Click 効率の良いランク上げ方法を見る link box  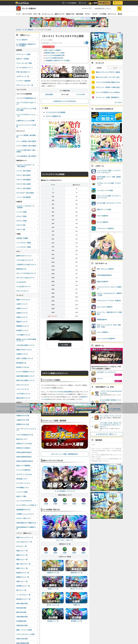65,101
